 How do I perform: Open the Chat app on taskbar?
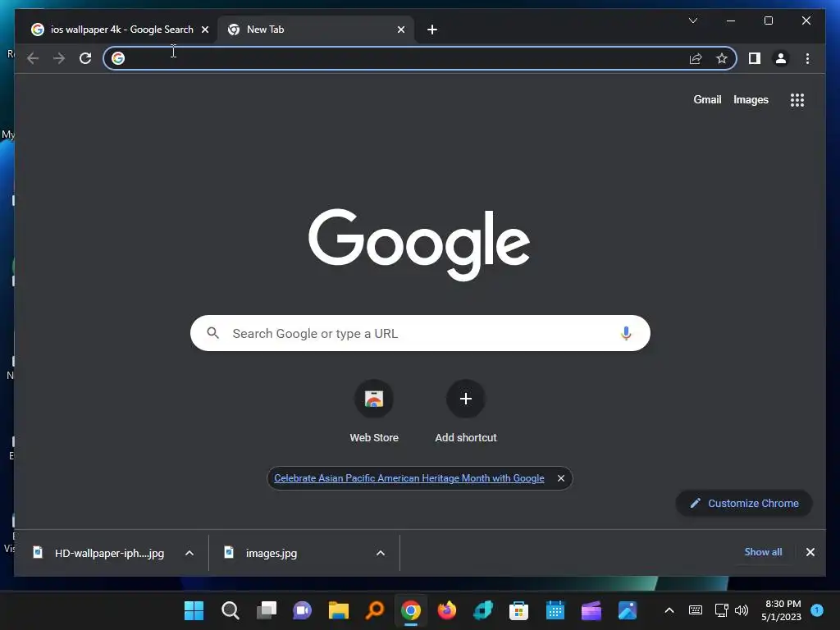click(x=302, y=610)
